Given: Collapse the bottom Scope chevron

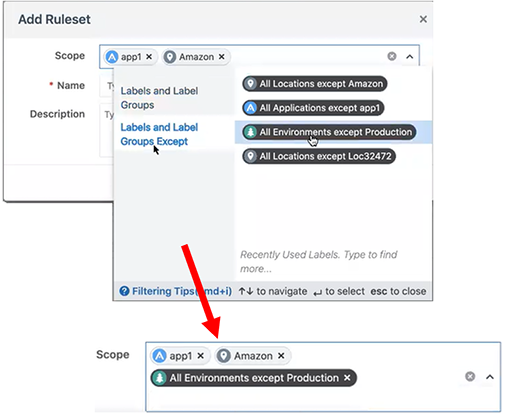Looking at the screenshot, I should pos(490,377).
